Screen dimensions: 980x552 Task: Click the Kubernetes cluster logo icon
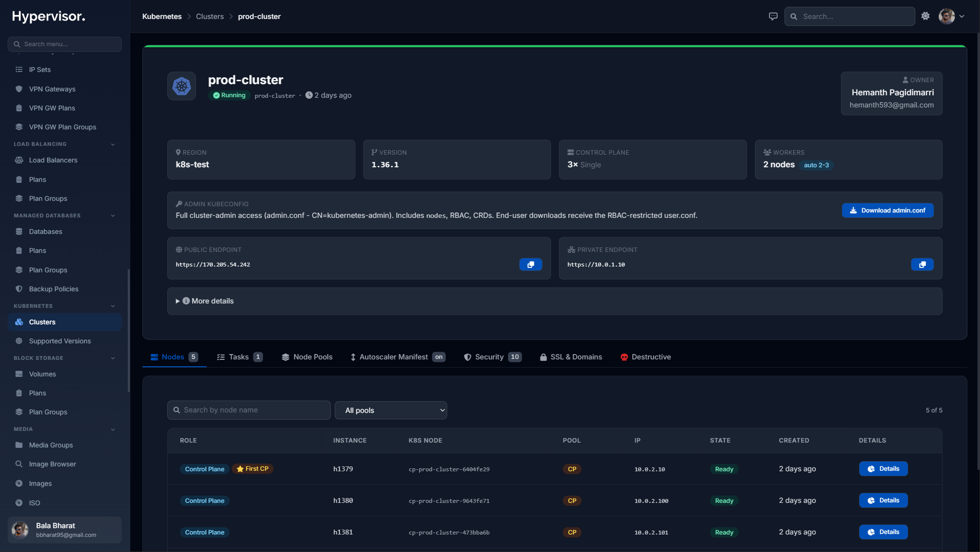point(182,86)
